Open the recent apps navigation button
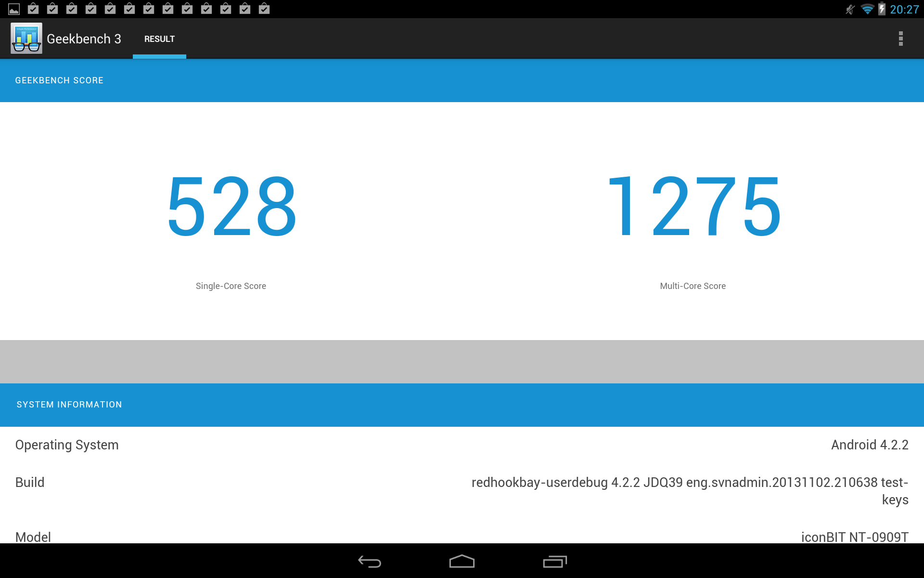The height and width of the screenshot is (578, 924). pos(555,562)
